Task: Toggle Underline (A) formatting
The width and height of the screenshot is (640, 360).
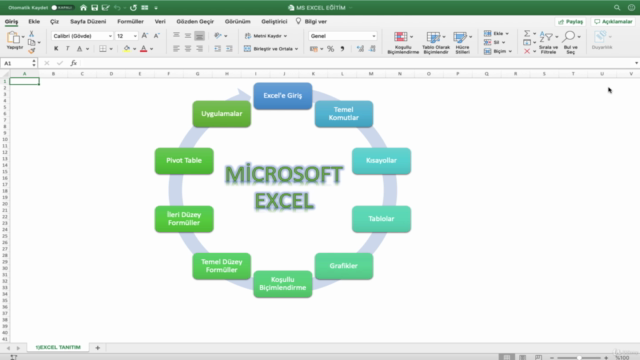Action: [80, 49]
